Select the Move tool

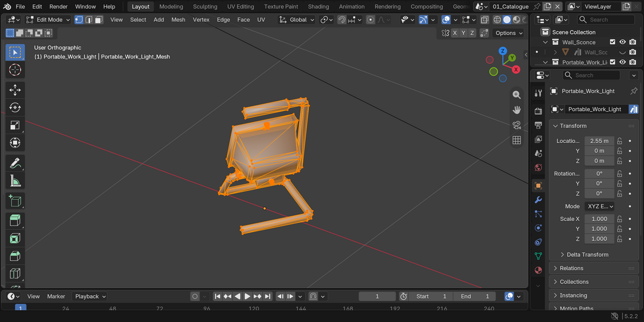click(x=15, y=90)
